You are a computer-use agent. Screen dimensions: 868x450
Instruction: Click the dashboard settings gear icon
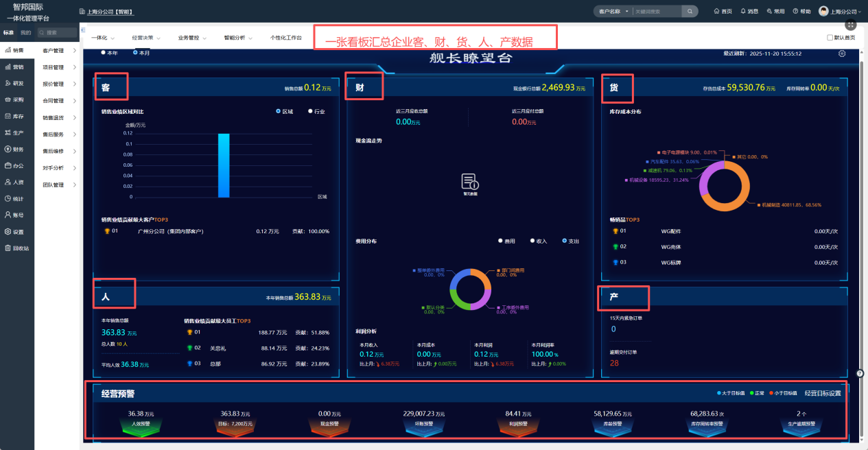click(842, 54)
